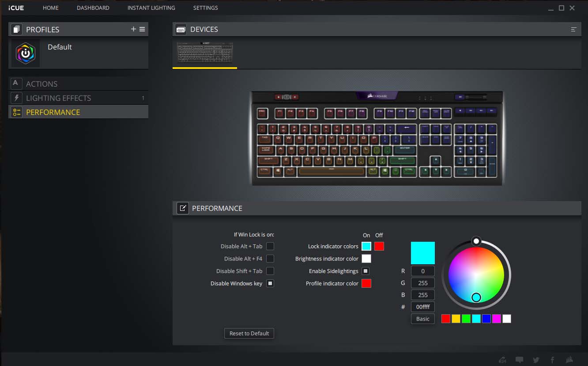Check the Disable Alt + F4 box
Screen dimensions: 588x366
270,259
